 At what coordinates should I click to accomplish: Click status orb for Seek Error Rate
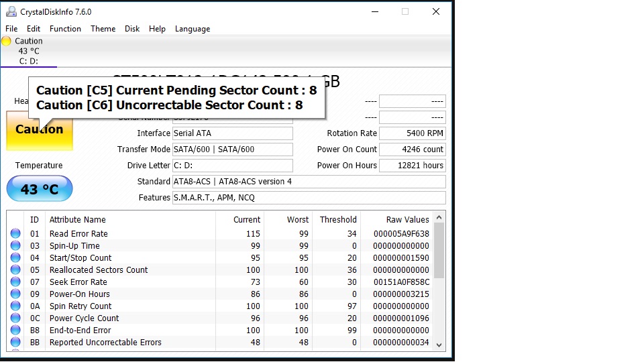pyautogui.click(x=15, y=282)
